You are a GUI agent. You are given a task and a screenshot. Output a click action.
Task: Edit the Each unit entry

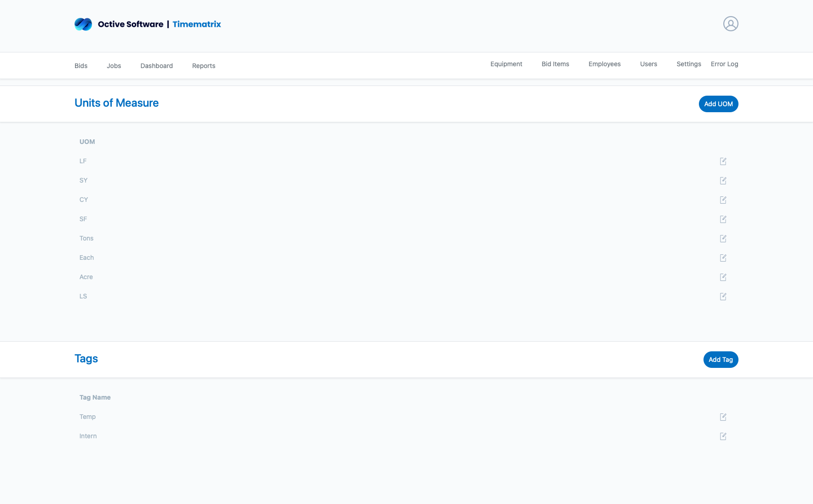(x=723, y=258)
